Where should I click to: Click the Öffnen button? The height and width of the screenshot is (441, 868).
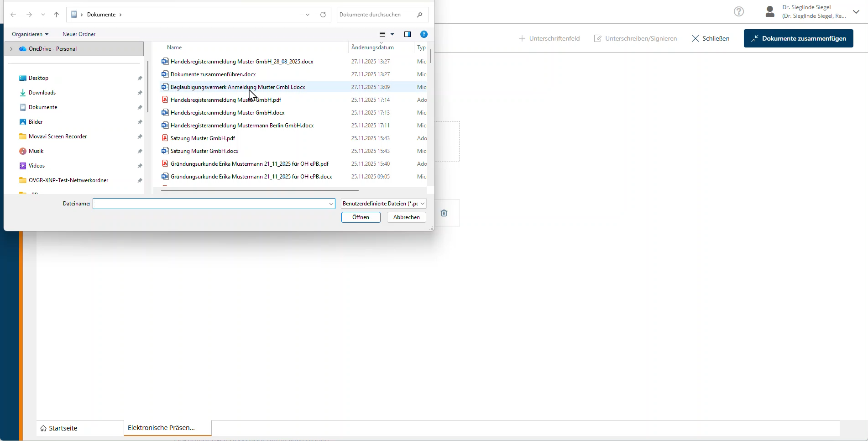tap(361, 217)
